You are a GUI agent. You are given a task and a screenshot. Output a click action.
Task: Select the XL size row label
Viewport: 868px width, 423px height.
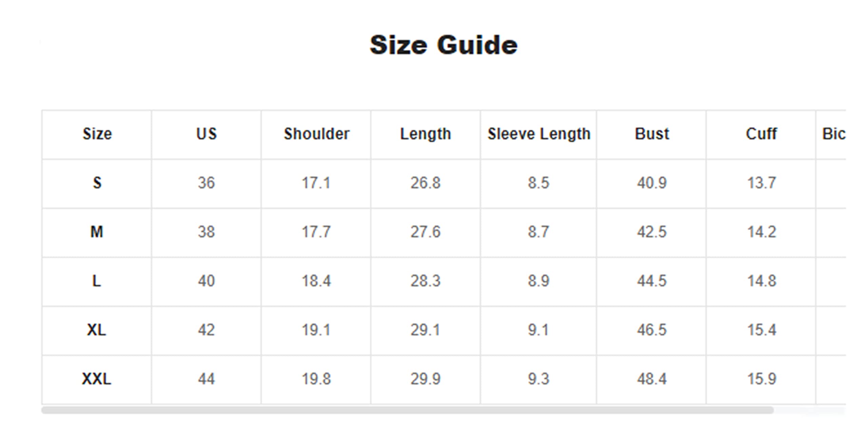(x=97, y=330)
